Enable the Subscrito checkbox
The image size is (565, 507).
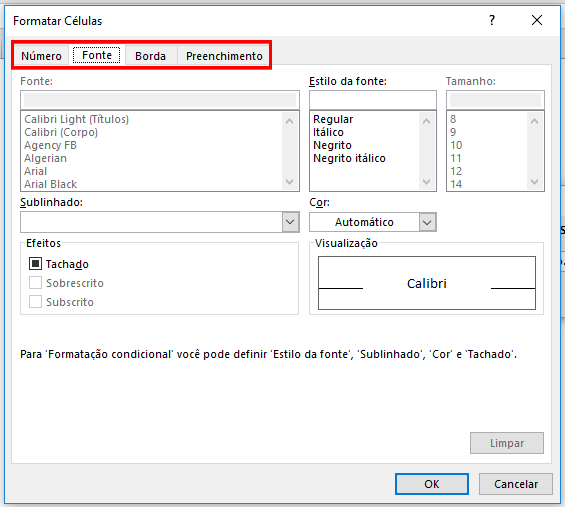click(35, 302)
